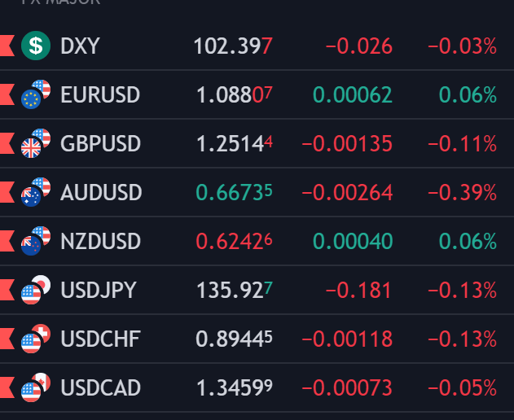The width and height of the screenshot is (514, 420).
Task: Click the USDJPY change value −0.181
Action: (x=358, y=291)
